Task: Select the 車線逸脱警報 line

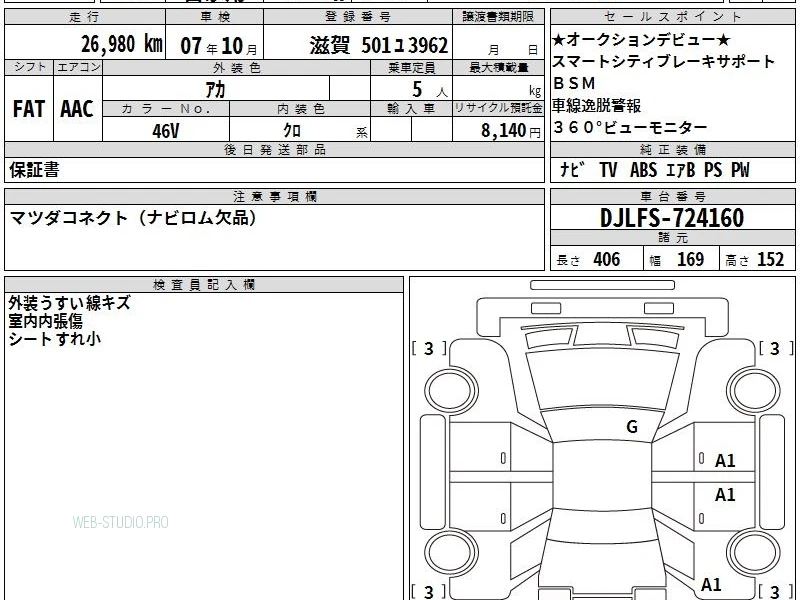Action: tap(596, 105)
